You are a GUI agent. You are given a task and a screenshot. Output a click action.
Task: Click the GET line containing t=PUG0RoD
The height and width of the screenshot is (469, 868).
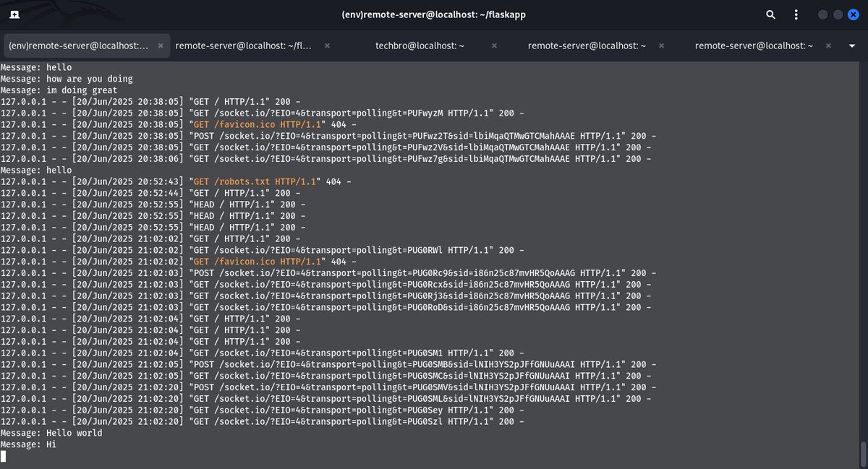point(325,307)
